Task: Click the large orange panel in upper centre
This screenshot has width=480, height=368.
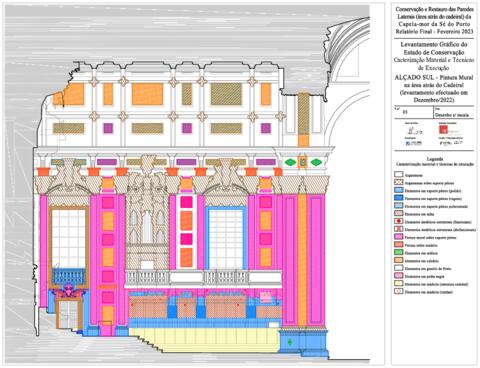Action: pos(147,94)
